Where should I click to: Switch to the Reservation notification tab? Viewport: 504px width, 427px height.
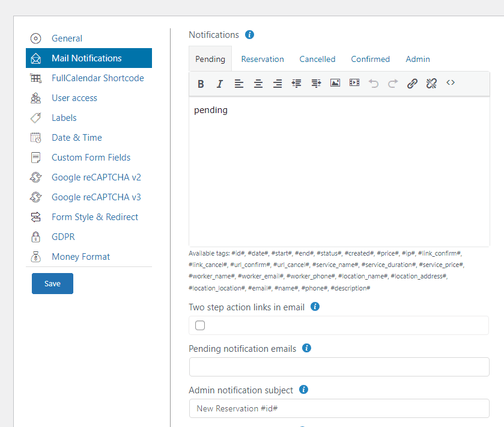[x=263, y=59]
